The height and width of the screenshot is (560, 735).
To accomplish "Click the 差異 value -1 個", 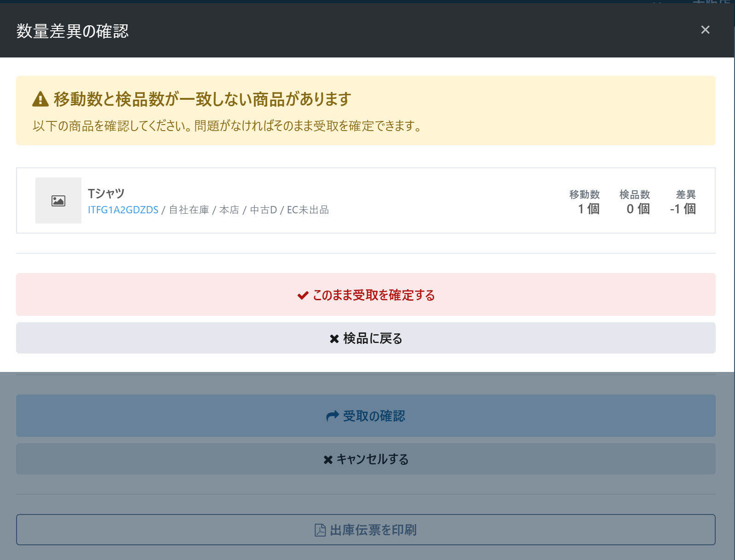I will click(x=683, y=209).
